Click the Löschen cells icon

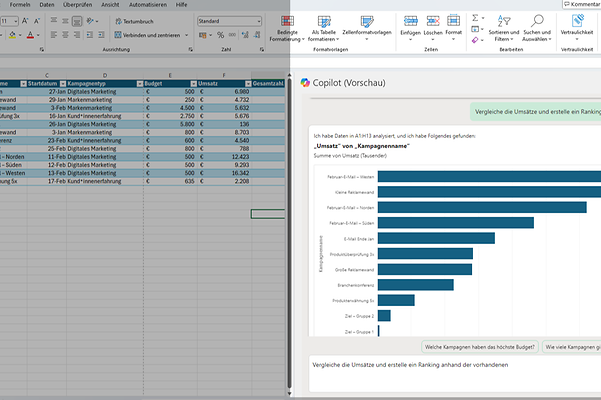tap(431, 21)
